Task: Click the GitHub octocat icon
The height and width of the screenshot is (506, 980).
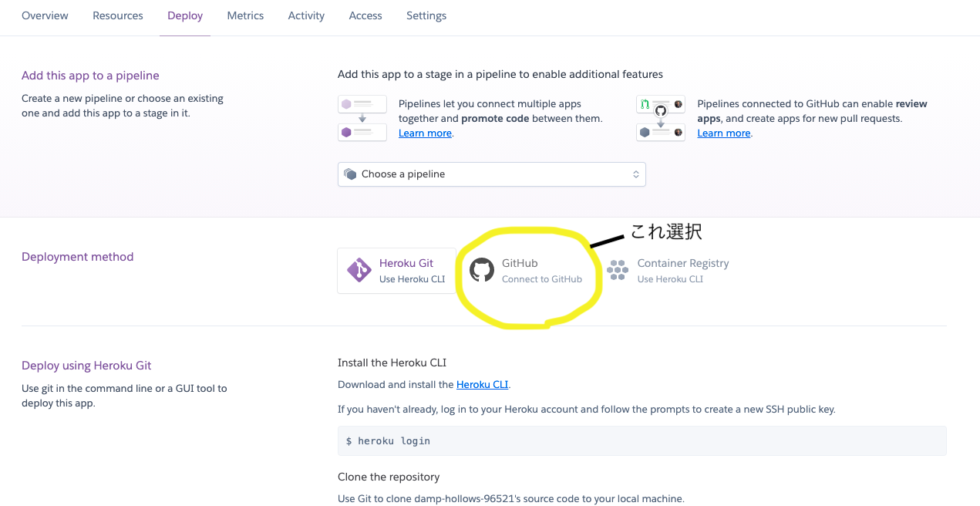Action: 482,271
